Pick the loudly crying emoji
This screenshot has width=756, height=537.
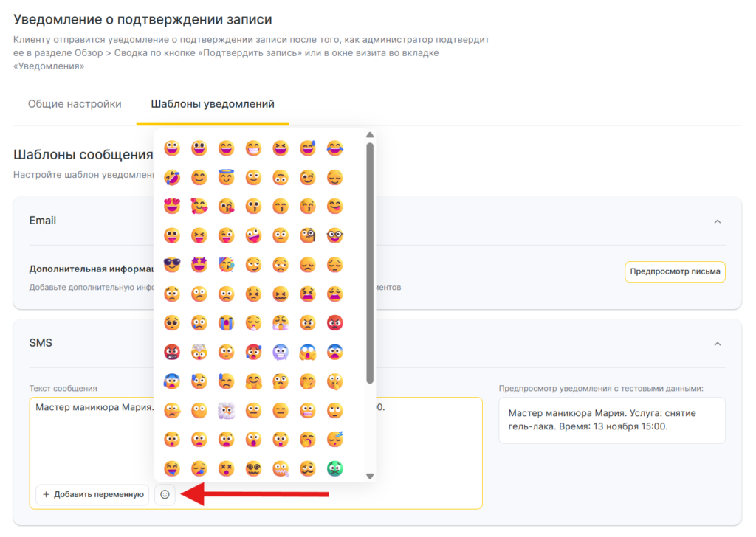(x=226, y=323)
